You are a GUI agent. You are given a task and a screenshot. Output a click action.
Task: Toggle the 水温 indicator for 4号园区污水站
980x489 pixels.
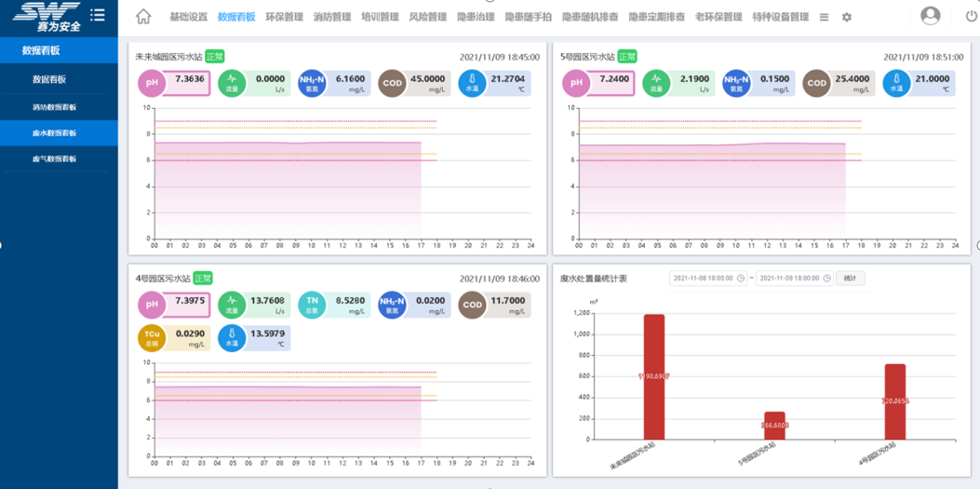click(x=232, y=337)
